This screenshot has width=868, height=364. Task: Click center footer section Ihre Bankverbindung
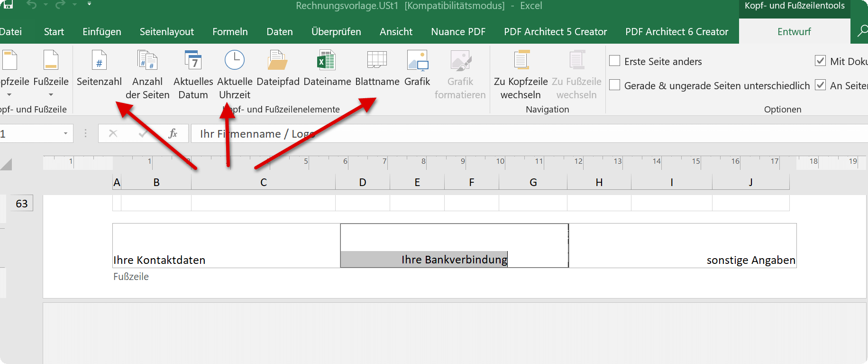[x=454, y=245]
